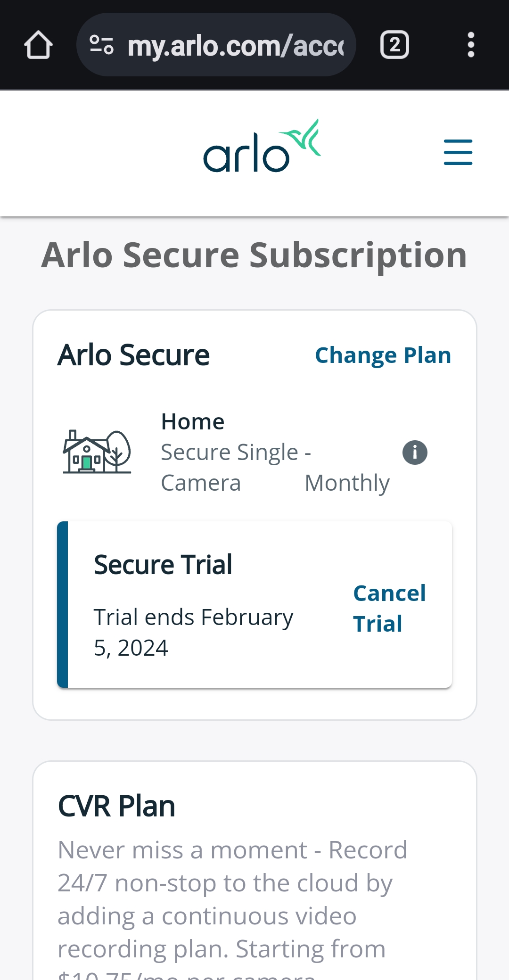Open the browser three-dot overflow menu
This screenshot has width=509, height=980.
coord(470,45)
